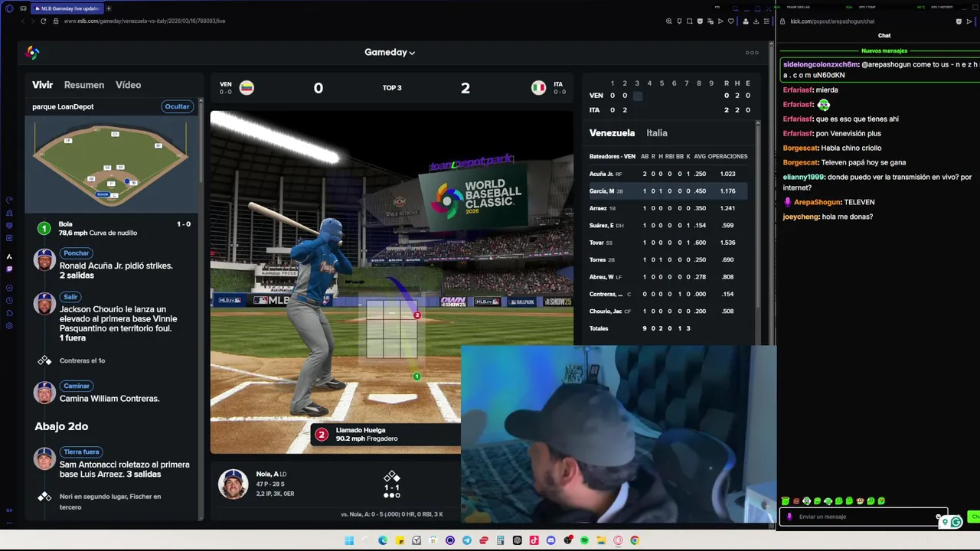Switch to Vivir tab

[x=43, y=85]
